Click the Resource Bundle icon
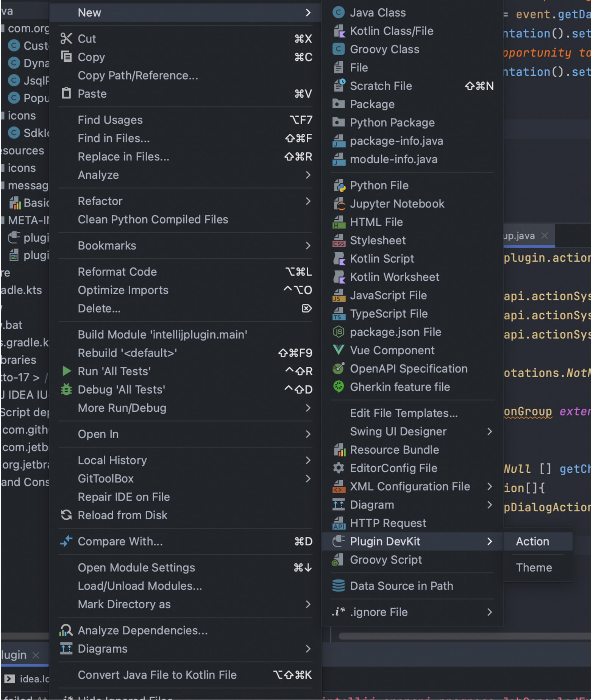593x700 pixels. coord(339,450)
